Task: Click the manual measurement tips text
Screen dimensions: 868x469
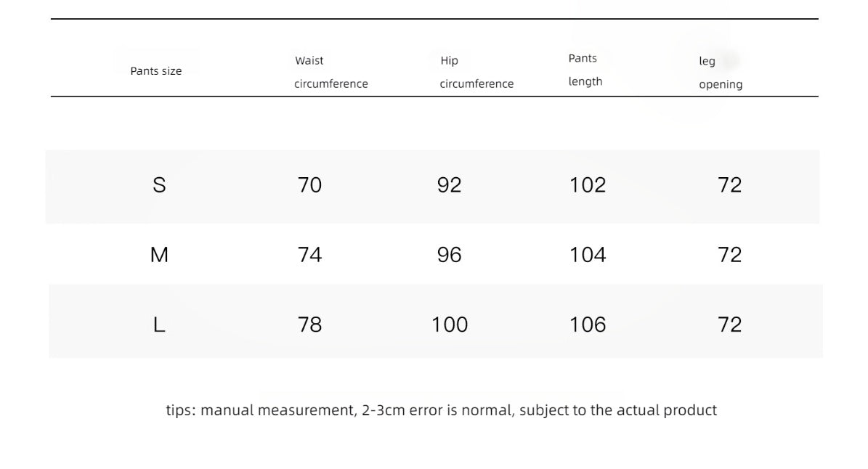Action: (x=441, y=410)
